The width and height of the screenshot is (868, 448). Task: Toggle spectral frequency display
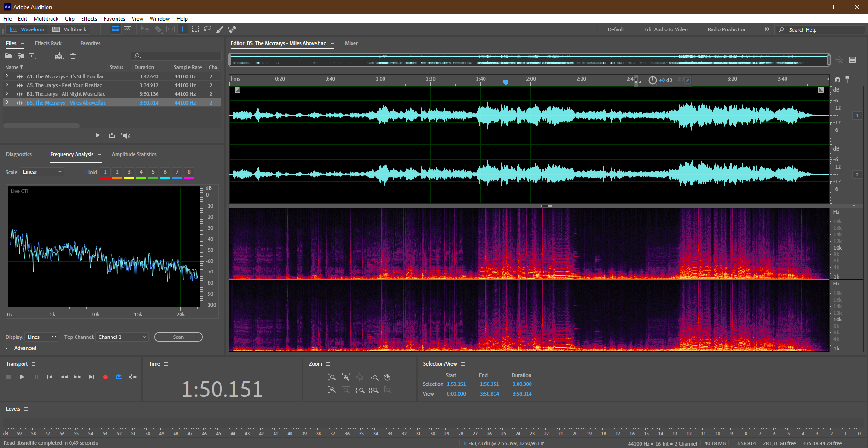point(116,29)
